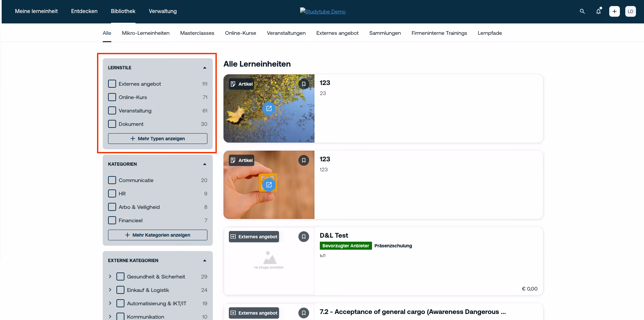Check the Einkauf & Logistik checkbox
The height and width of the screenshot is (320, 644).
(120, 290)
